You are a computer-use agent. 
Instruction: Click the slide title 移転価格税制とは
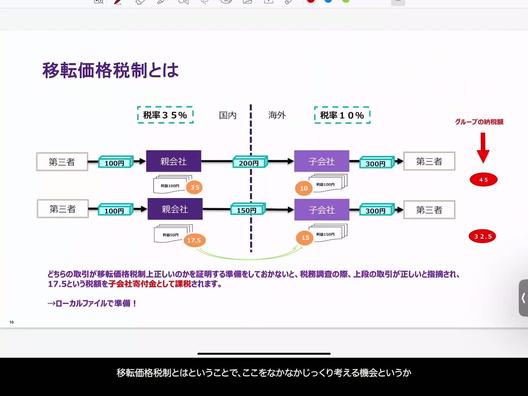pos(110,70)
